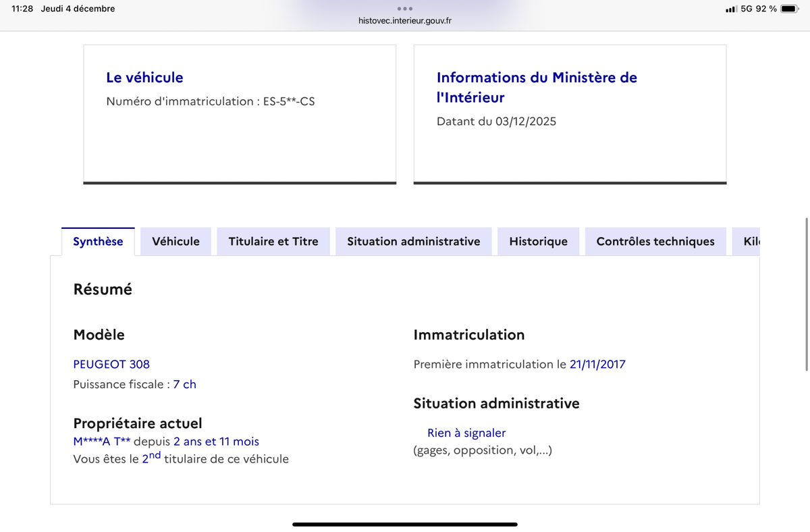Image resolution: width=810 pixels, height=532 pixels.
Task: Click the Immatriculation section heading
Action: click(x=469, y=335)
